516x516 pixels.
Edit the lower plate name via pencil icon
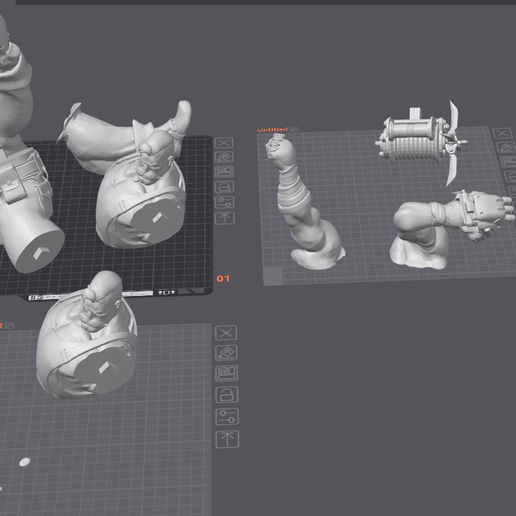tap(9, 325)
